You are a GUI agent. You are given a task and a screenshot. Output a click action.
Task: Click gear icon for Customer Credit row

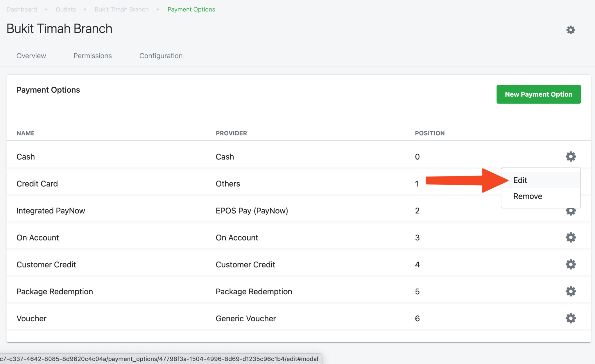[x=571, y=264]
